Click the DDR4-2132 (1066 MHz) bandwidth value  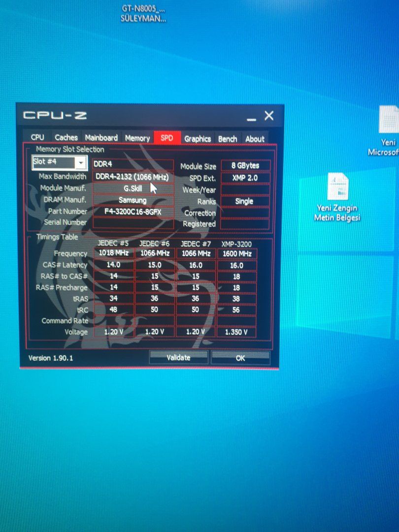click(133, 177)
